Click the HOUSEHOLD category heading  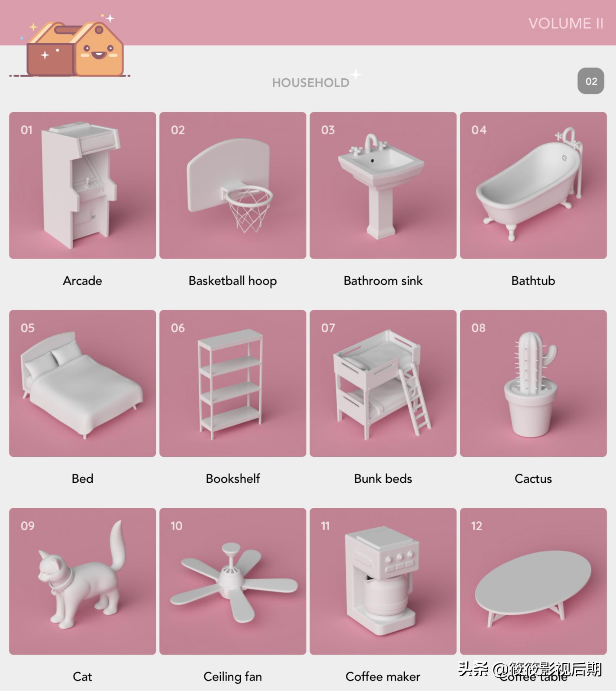coord(311,83)
